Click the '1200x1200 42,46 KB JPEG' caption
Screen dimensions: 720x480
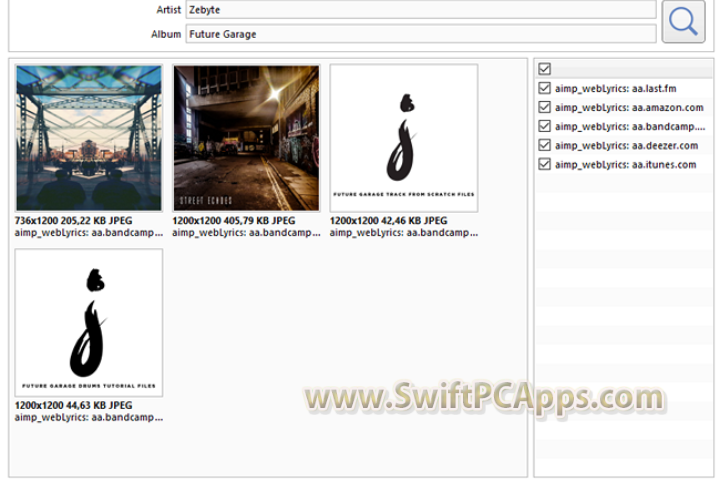[x=388, y=220]
